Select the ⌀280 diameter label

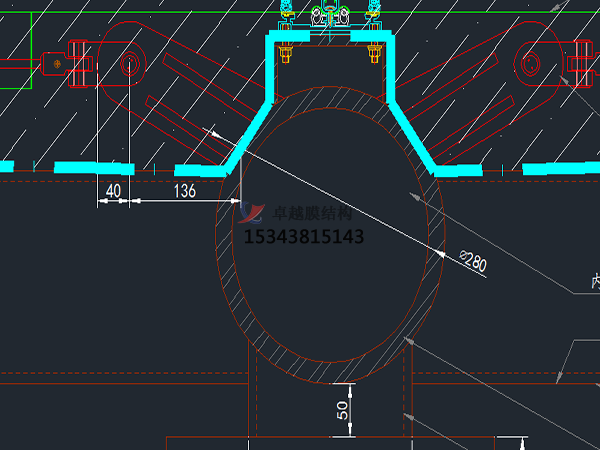pyautogui.click(x=471, y=262)
